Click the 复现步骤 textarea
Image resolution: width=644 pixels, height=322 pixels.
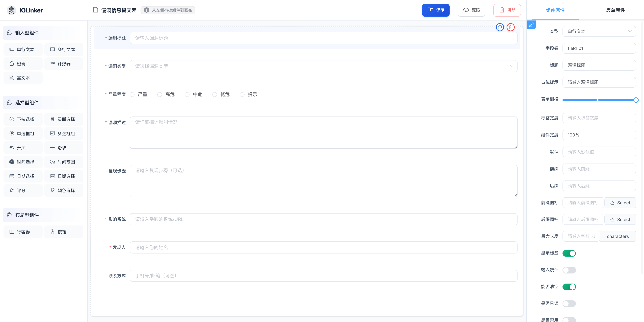[x=324, y=181]
